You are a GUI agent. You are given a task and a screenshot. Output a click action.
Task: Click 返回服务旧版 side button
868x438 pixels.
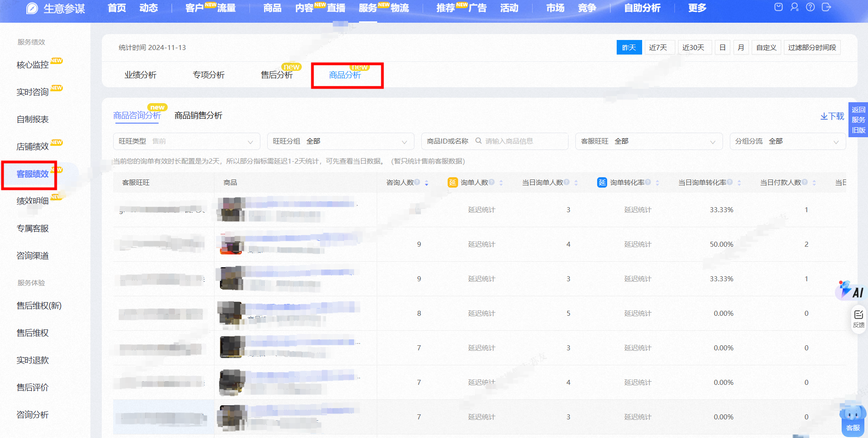(858, 120)
